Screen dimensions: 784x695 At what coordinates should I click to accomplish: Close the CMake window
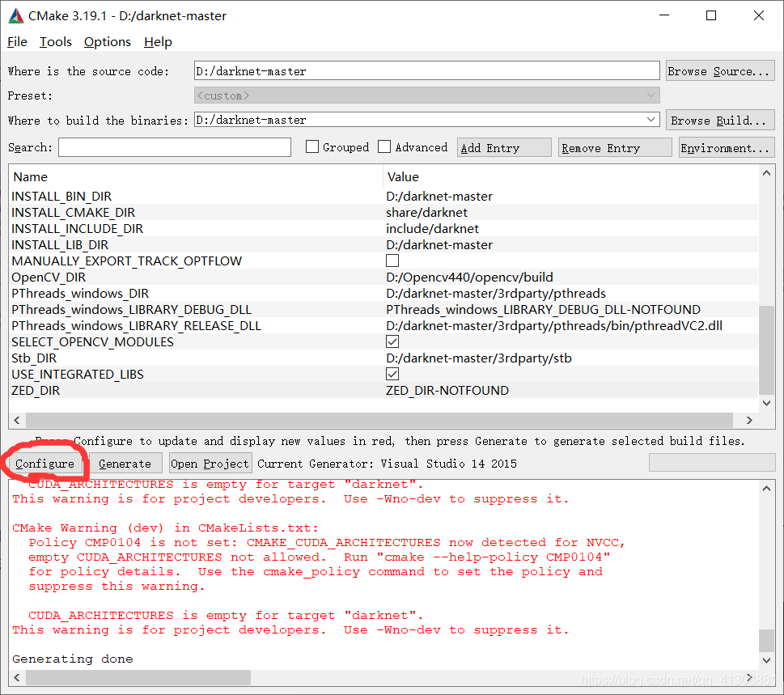(x=758, y=15)
